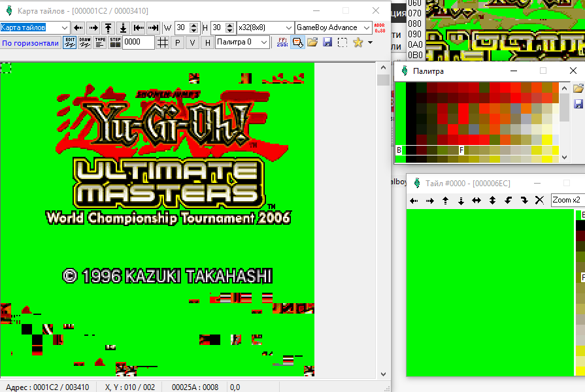Click the FF:255 icon in the tile map toolbar
Viewport: 585px width, 392px height.
[x=282, y=42]
